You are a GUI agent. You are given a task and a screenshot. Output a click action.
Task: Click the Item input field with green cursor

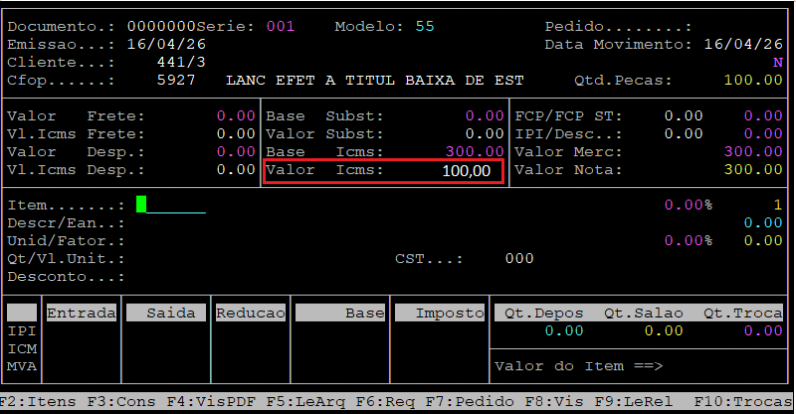click(170, 205)
